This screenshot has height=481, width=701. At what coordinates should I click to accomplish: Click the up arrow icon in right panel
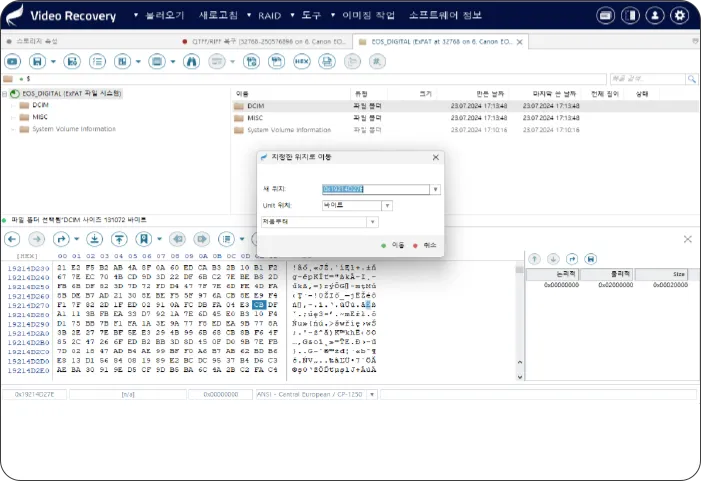534,258
